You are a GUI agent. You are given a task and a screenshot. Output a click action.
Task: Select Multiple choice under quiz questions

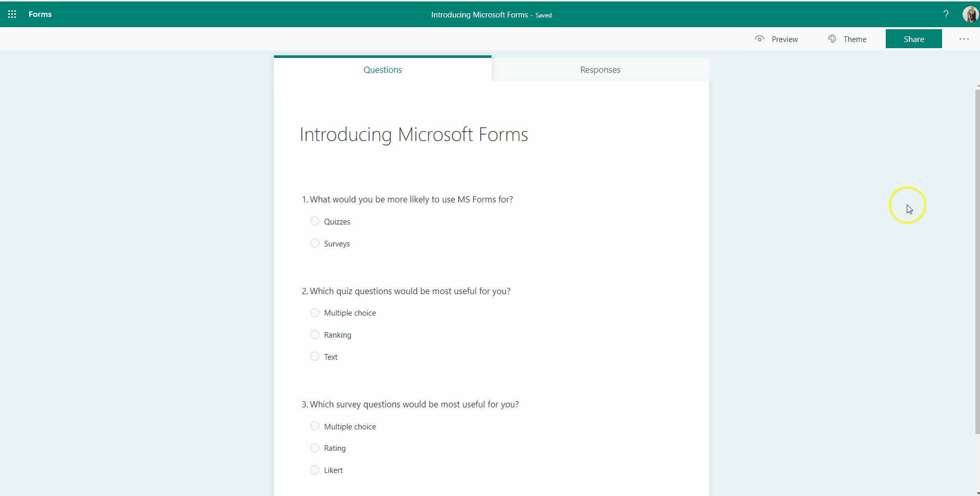(315, 313)
